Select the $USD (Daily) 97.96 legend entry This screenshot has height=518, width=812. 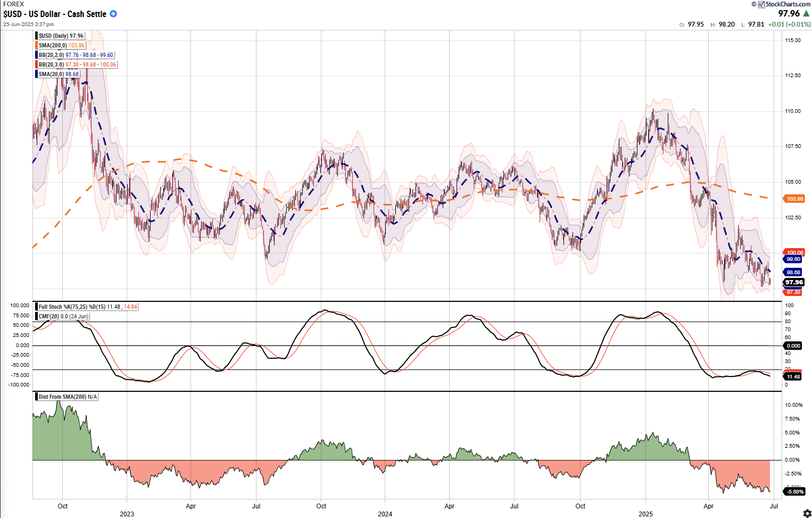click(x=61, y=36)
